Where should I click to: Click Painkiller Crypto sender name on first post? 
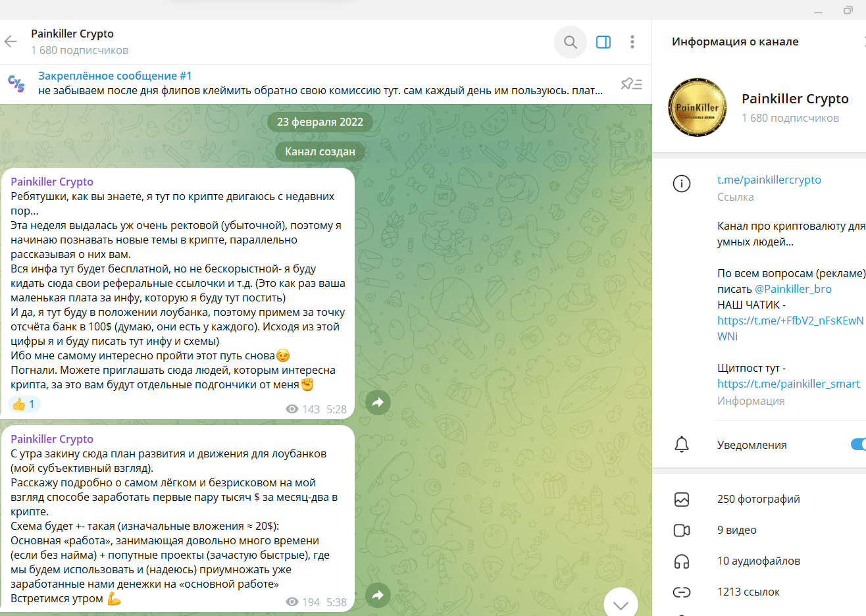[52, 182]
